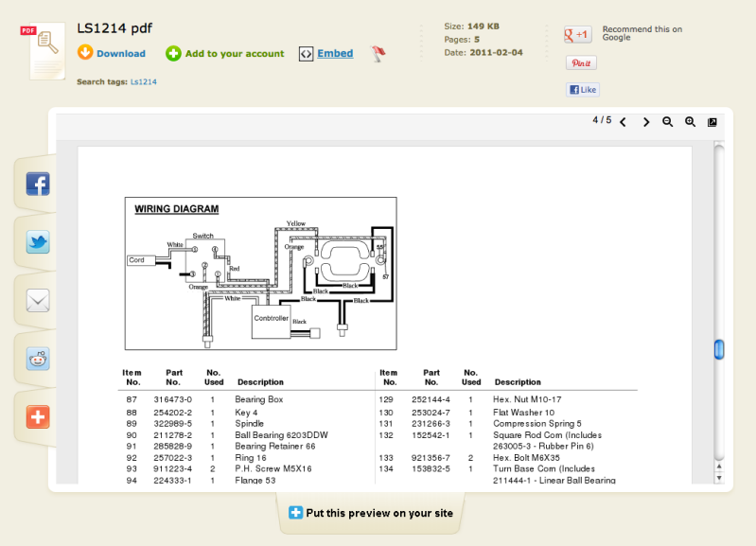This screenshot has height=546, width=756.
Task: Flag this document with red flag icon
Action: (378, 53)
